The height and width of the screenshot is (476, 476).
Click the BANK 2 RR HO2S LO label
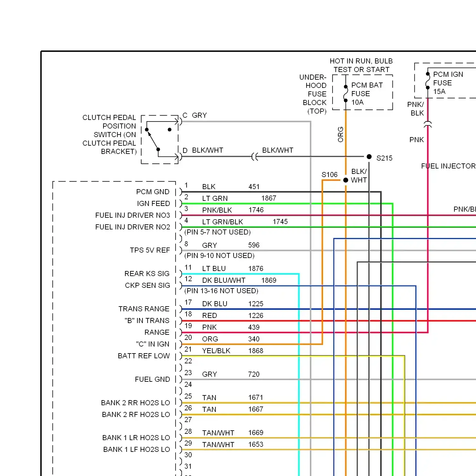[x=136, y=403]
